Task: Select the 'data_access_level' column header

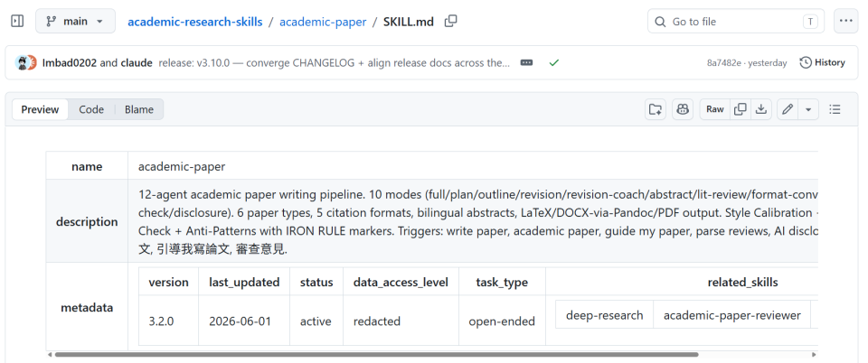Action: tap(401, 282)
